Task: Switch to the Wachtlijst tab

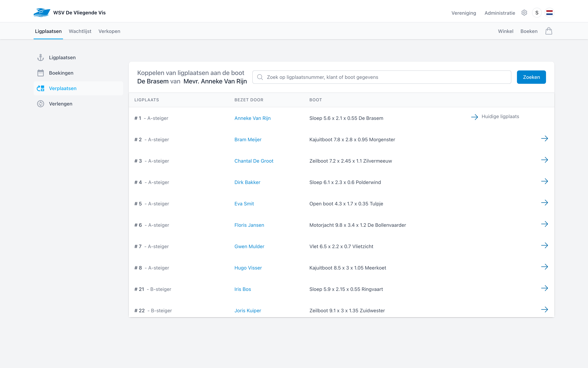Action: [x=80, y=31]
